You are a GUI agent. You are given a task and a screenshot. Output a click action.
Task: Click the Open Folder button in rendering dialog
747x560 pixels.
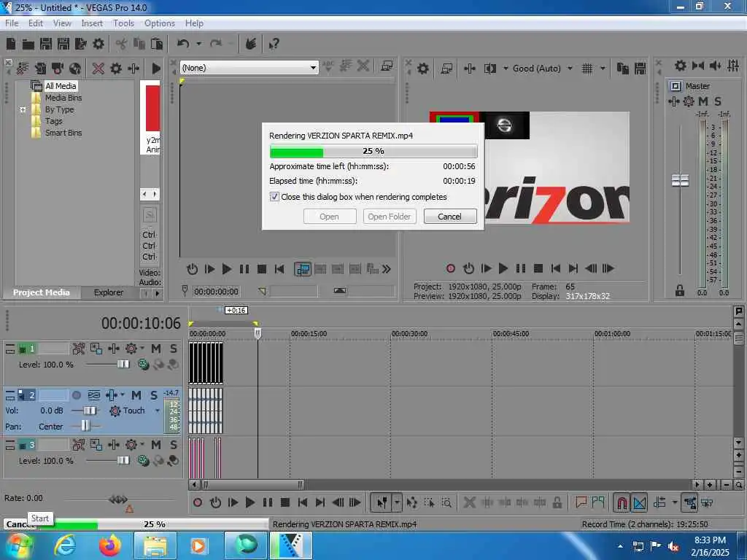pyautogui.click(x=390, y=217)
